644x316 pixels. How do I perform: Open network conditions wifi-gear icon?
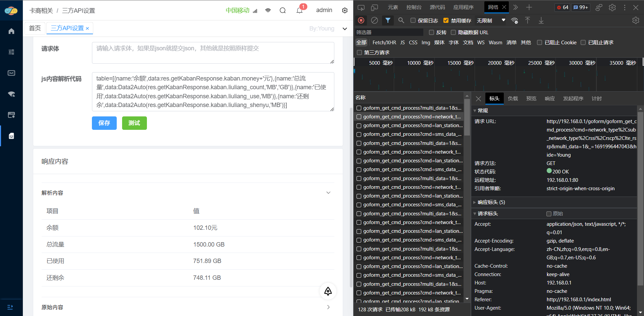tap(515, 20)
